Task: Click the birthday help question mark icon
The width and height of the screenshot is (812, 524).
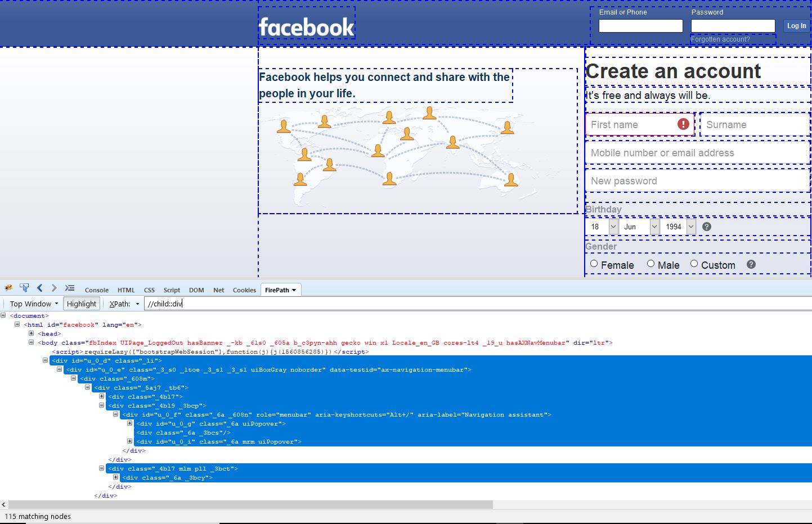Action: 707,227
